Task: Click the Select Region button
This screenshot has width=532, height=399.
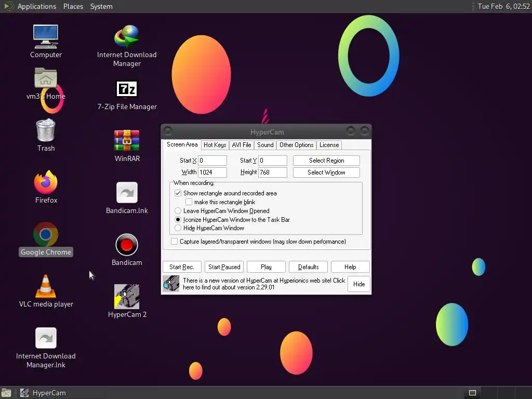Action: click(326, 161)
